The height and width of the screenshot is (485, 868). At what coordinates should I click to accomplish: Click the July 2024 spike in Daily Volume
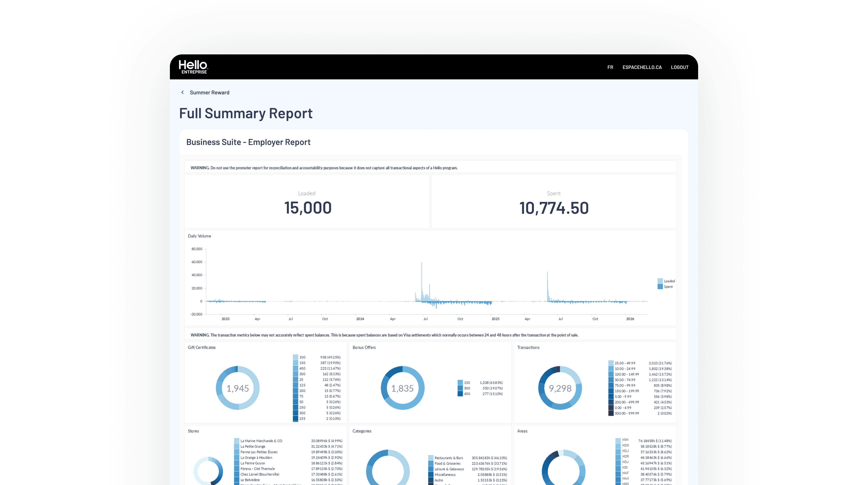coord(422,280)
